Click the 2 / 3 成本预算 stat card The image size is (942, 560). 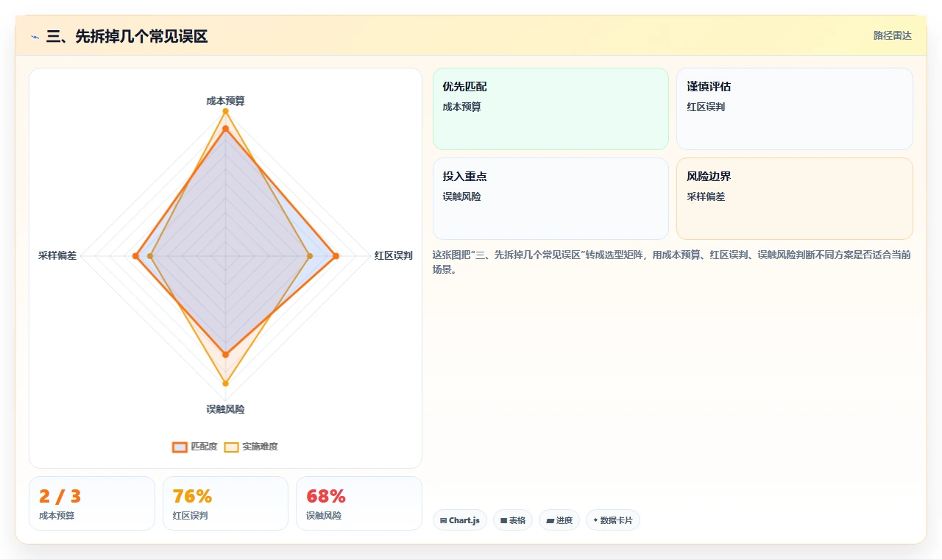coord(92,503)
